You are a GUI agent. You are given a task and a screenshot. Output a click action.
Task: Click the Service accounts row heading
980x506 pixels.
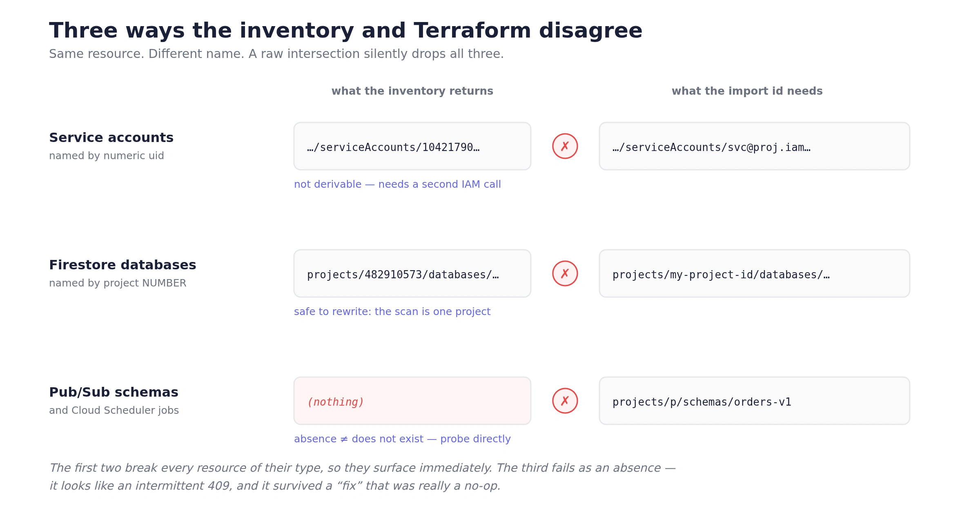(111, 138)
